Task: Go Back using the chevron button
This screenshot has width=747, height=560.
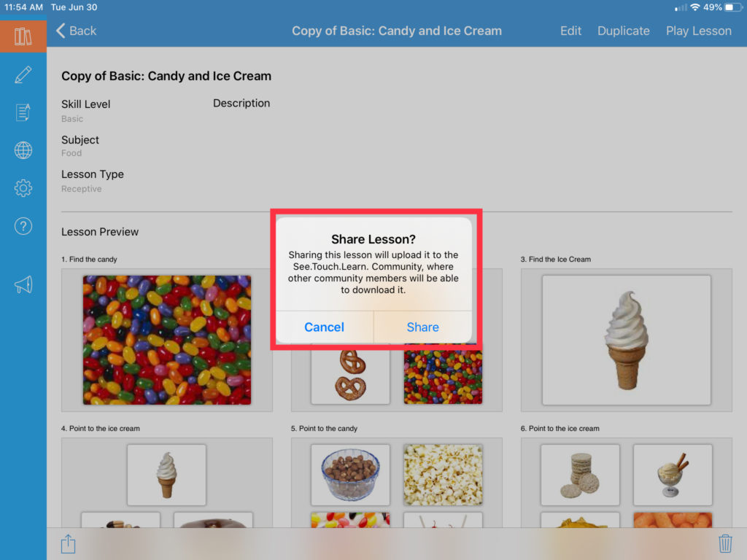Action: coord(76,31)
